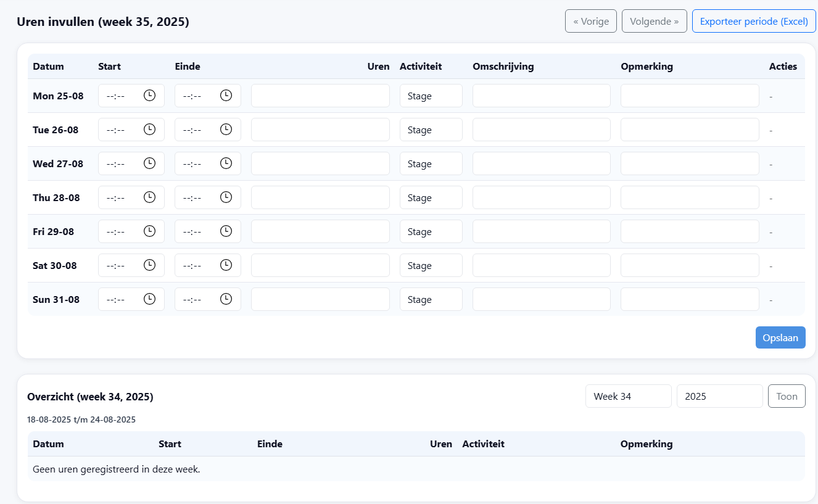Open the 2025 year selector in Overzicht
The height and width of the screenshot is (504, 818).
pos(719,397)
